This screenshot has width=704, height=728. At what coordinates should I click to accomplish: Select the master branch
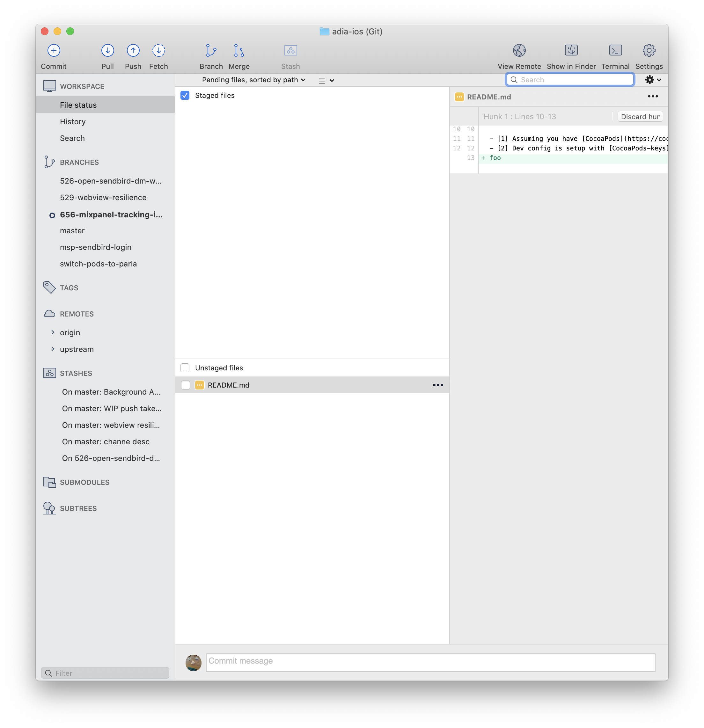point(105,230)
